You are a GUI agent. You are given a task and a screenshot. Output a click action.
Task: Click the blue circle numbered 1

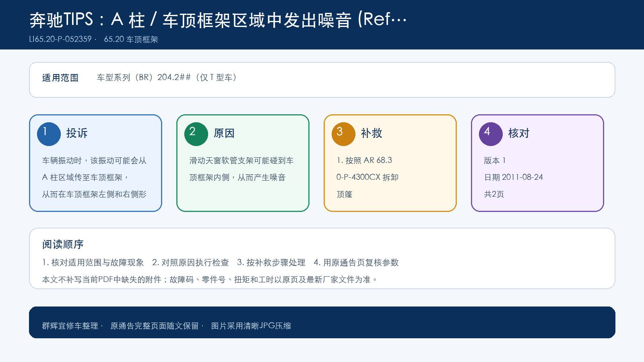click(x=49, y=134)
